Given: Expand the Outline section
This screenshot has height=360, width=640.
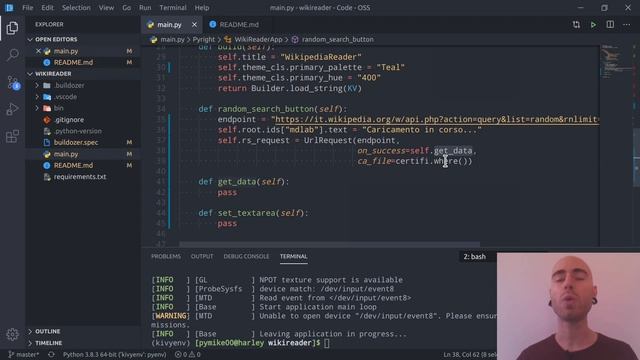Looking at the screenshot, I should point(47,331).
